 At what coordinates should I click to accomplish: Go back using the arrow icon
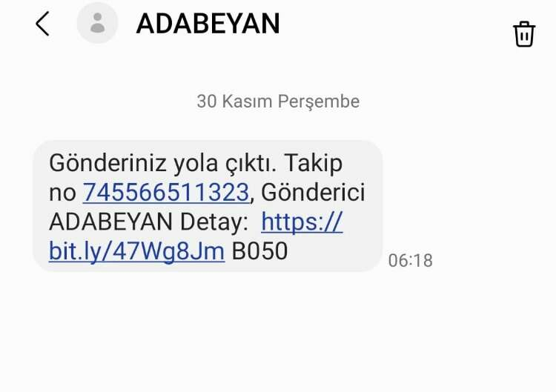(42, 24)
